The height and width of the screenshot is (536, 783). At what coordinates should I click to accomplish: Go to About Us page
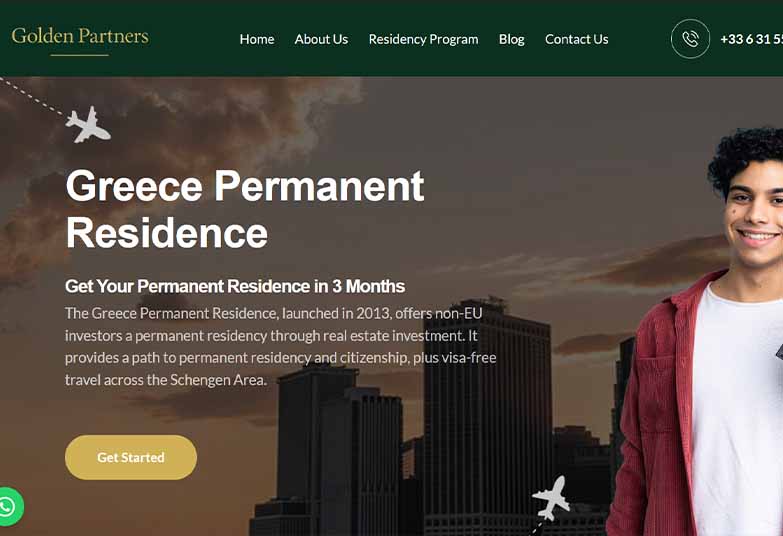pos(321,39)
